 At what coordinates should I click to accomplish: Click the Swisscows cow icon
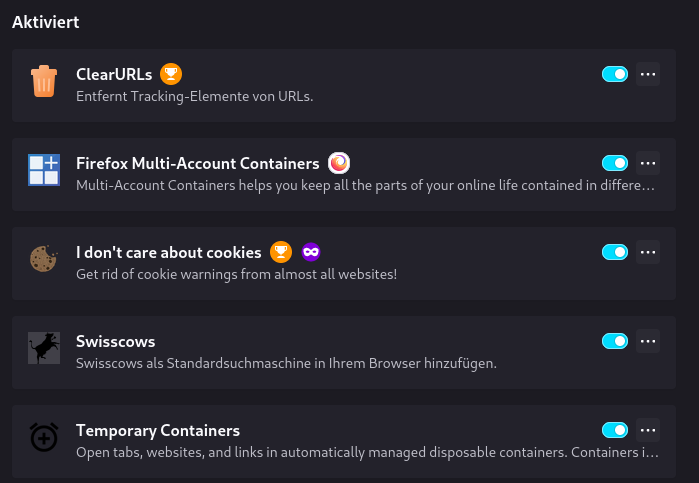coord(44,348)
